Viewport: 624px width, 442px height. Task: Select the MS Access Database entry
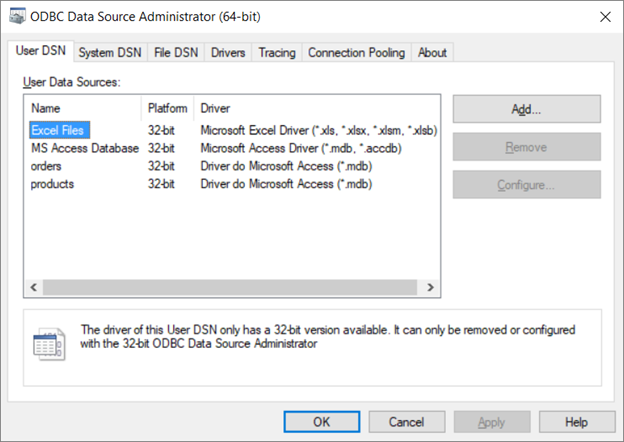(x=84, y=148)
